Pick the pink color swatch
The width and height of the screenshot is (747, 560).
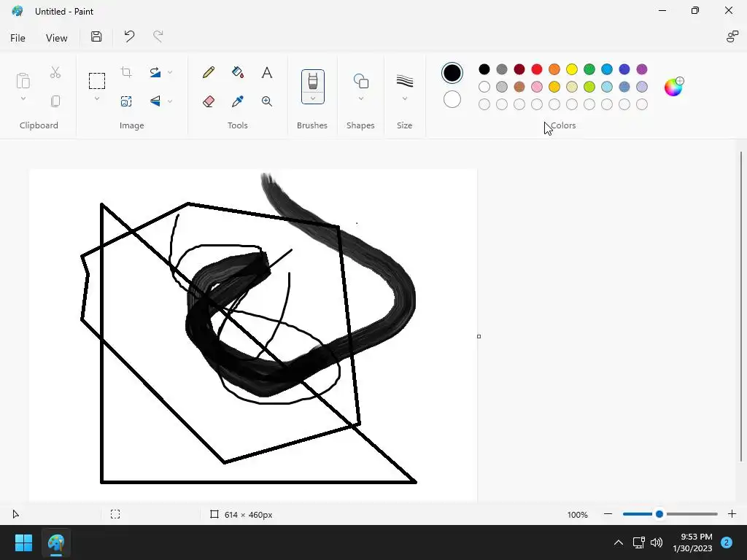pyautogui.click(x=537, y=87)
